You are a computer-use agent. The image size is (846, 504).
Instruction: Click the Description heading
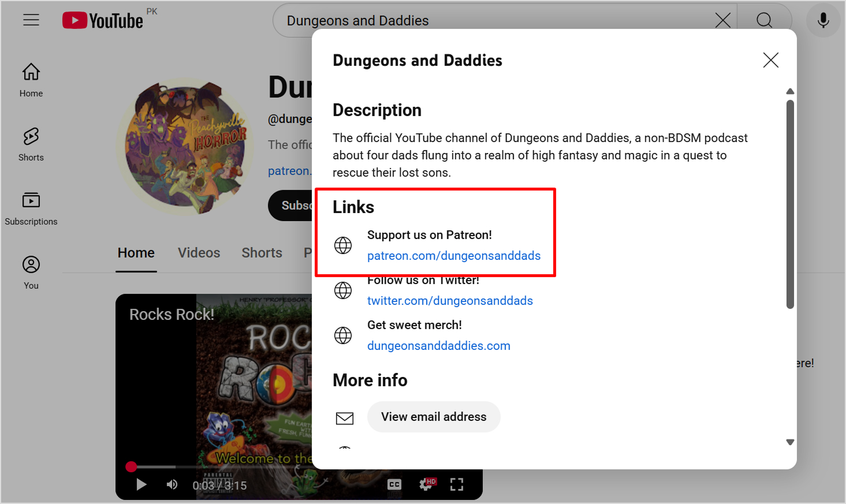[377, 110]
